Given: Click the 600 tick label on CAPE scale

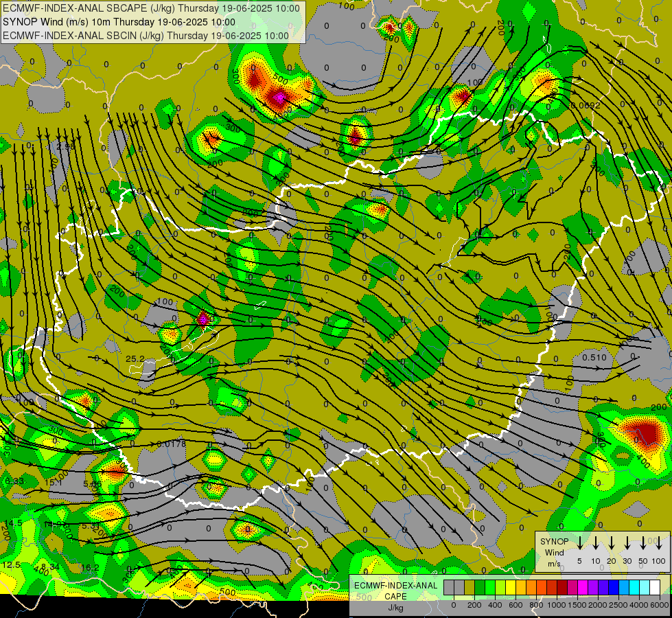Looking at the screenshot, I should click(x=515, y=605).
